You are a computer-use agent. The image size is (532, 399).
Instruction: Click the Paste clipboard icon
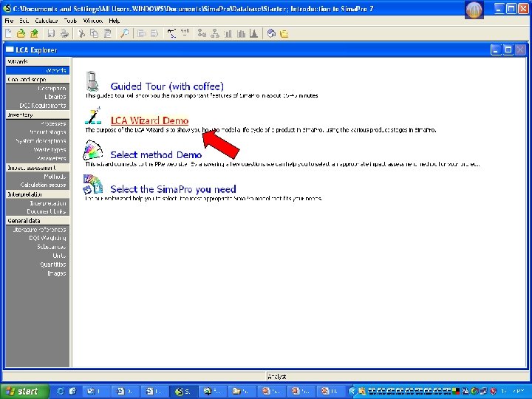(108, 33)
